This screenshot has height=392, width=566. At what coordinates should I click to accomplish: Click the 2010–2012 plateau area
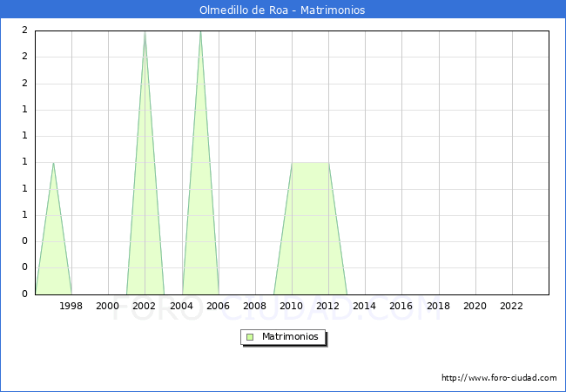pyautogui.click(x=310, y=228)
